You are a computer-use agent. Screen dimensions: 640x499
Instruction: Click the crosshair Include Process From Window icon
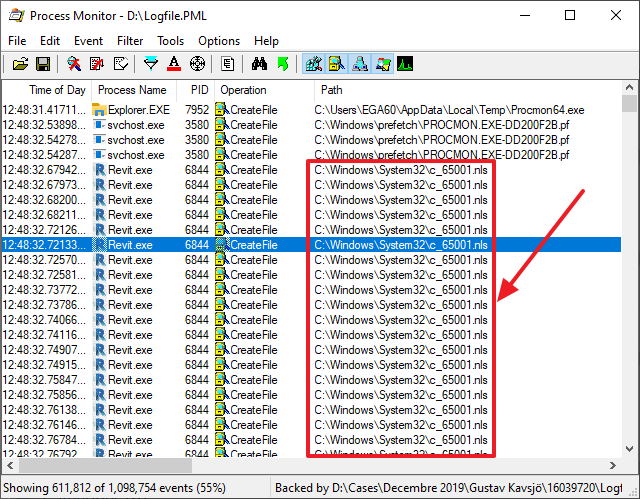pyautogui.click(x=198, y=64)
